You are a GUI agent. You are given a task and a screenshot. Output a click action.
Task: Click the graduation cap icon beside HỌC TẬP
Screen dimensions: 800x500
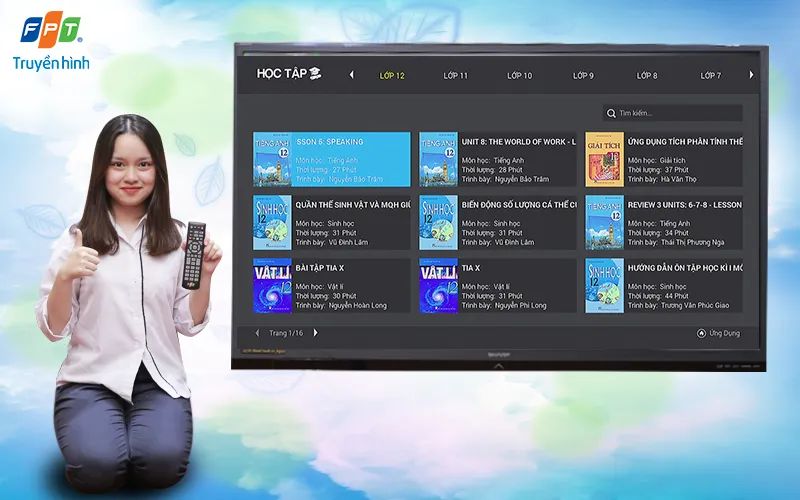coord(315,74)
